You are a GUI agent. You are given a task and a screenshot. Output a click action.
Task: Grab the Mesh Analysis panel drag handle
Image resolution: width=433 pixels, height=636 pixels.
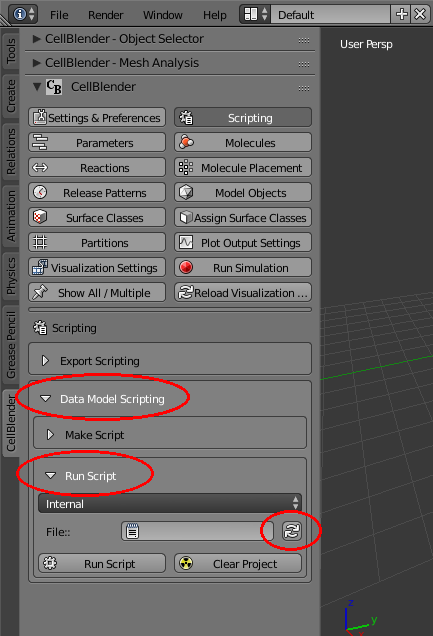pos(304,64)
